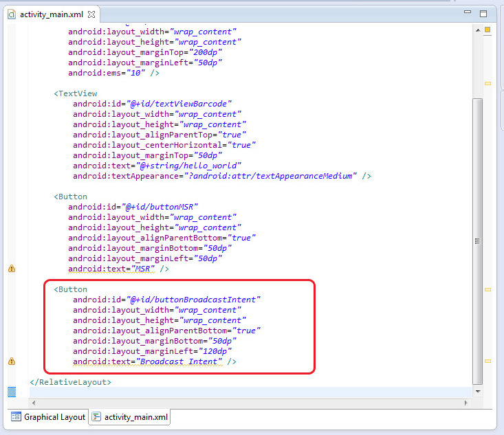Close the activity_main.xml editor tab
The width and height of the screenshot is (504, 435).
(91, 14)
